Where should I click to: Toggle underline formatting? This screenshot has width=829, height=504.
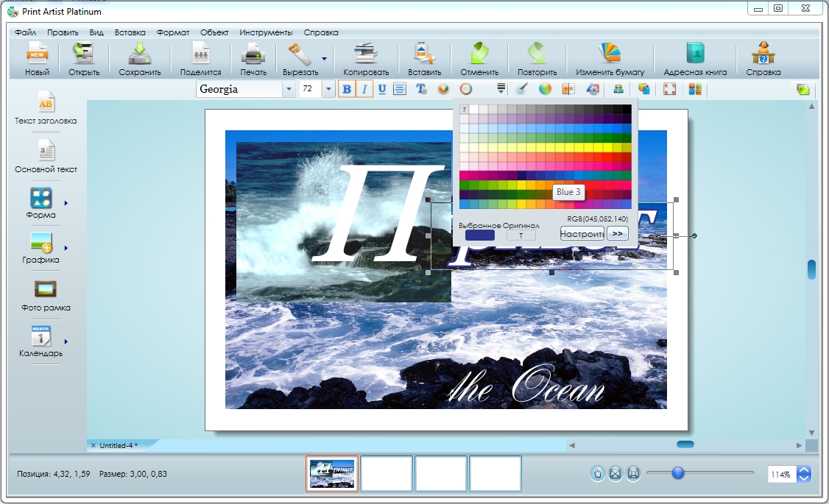click(381, 88)
